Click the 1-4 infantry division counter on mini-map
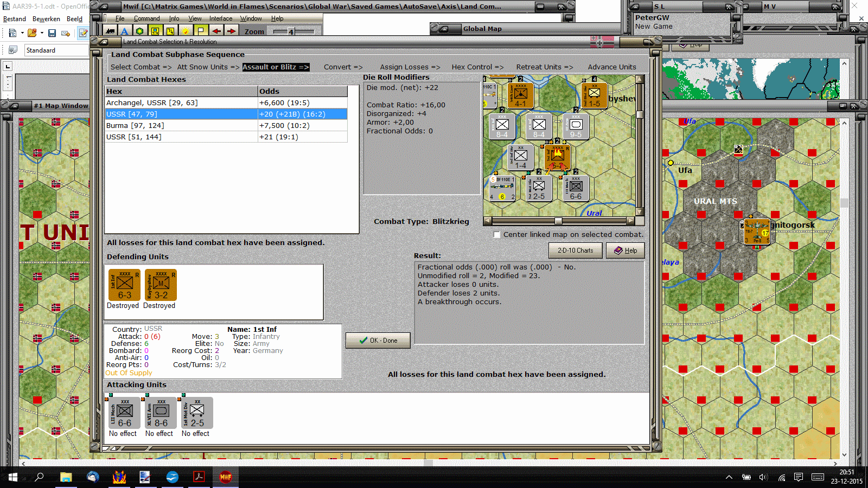The width and height of the screenshot is (868, 488). (520, 157)
